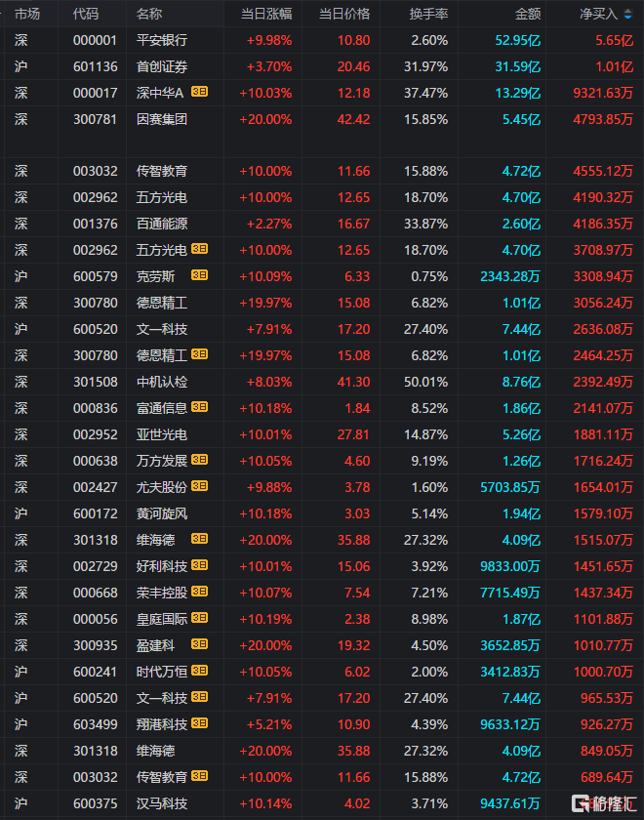
Task: Click the 3日 badge next to 维海德
Action: 199,539
